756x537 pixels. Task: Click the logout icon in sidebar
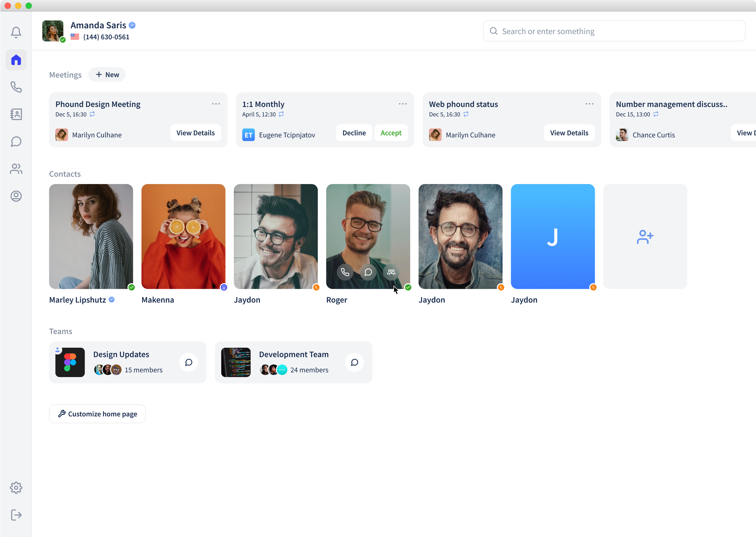pos(16,515)
